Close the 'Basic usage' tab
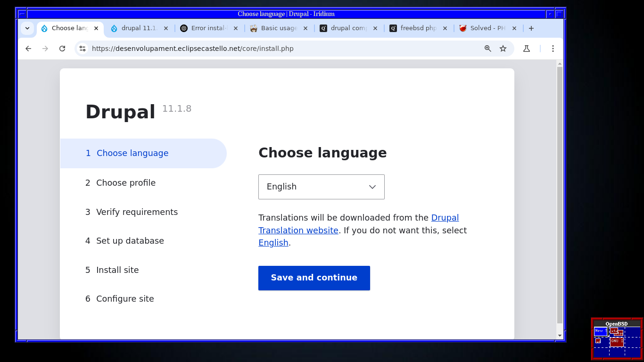Screen dimensions: 644x362 tap(305, 28)
